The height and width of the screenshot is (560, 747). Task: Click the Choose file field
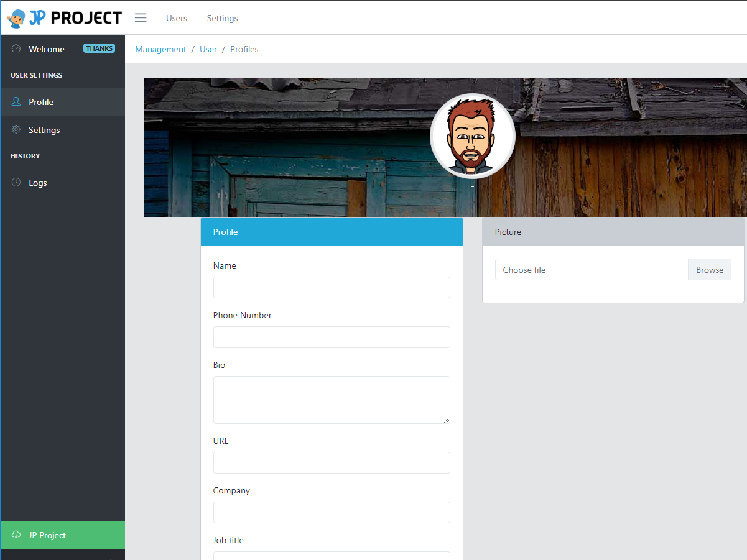(x=591, y=269)
